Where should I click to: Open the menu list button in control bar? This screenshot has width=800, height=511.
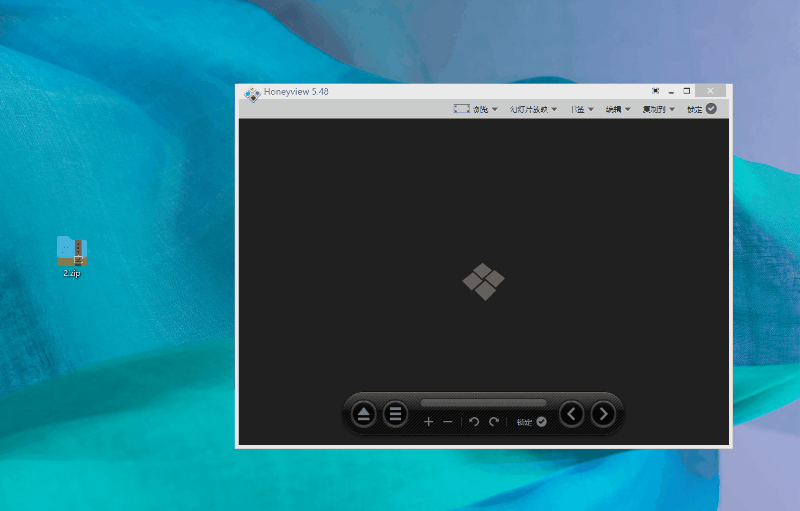396,414
